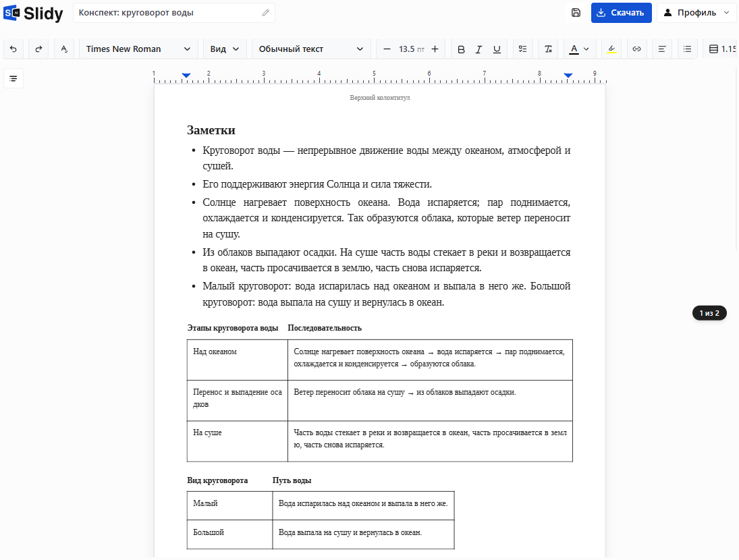Open the Times New Roman font dropdown
Viewport: 739px width, 560px height.
coord(138,49)
